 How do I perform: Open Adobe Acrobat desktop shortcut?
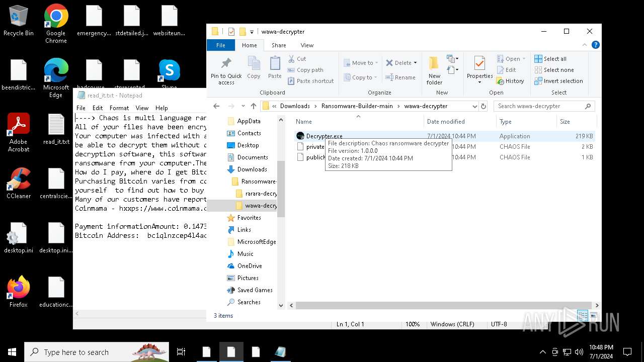[x=19, y=132]
